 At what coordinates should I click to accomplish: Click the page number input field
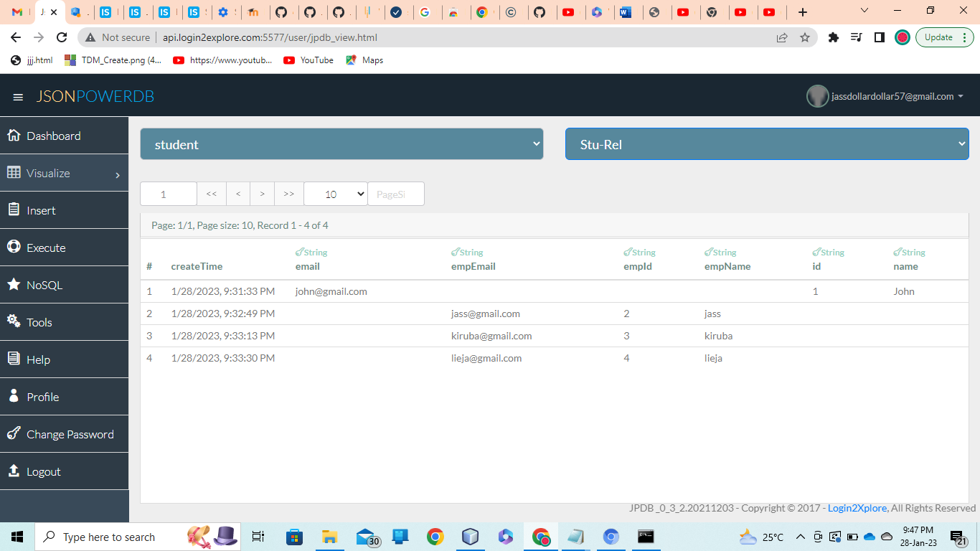(x=168, y=193)
